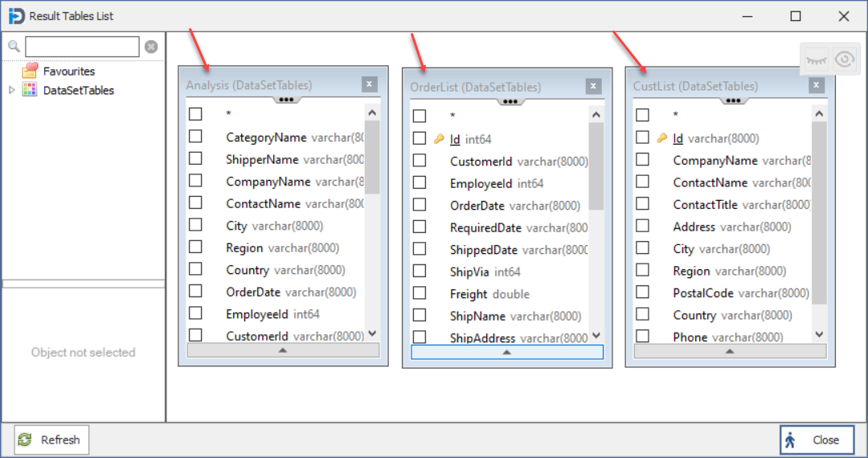
Task: Close the CustList table panel
Action: coord(817,85)
